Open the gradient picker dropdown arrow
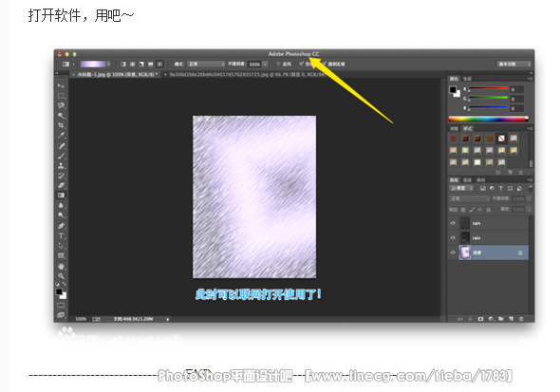 pyautogui.click(x=108, y=64)
